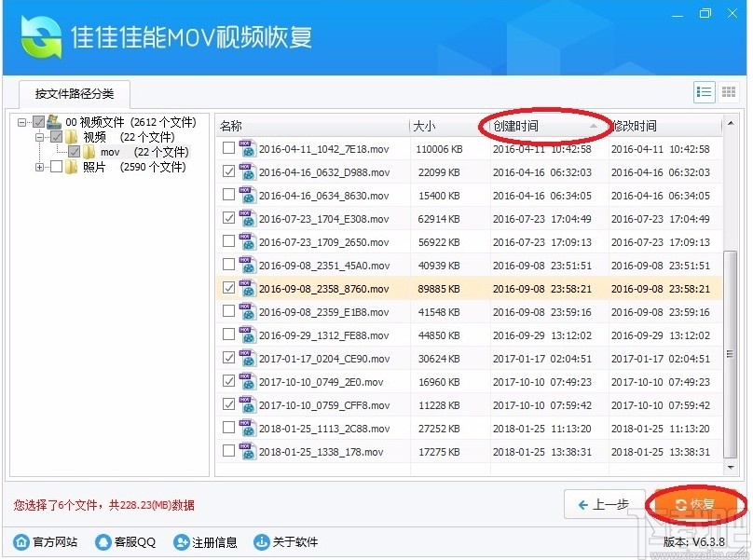The image size is (753, 560).
Task: Switch to grid view layout
Action: (x=730, y=91)
